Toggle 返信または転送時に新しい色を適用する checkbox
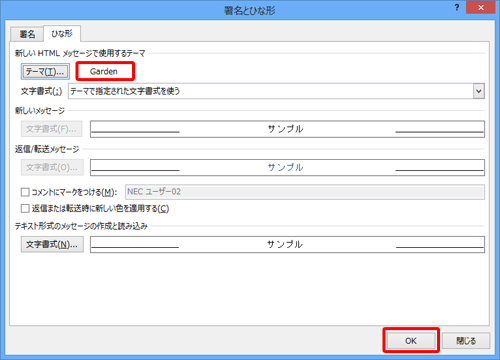Viewport: 500px width, 360px height. (x=25, y=209)
